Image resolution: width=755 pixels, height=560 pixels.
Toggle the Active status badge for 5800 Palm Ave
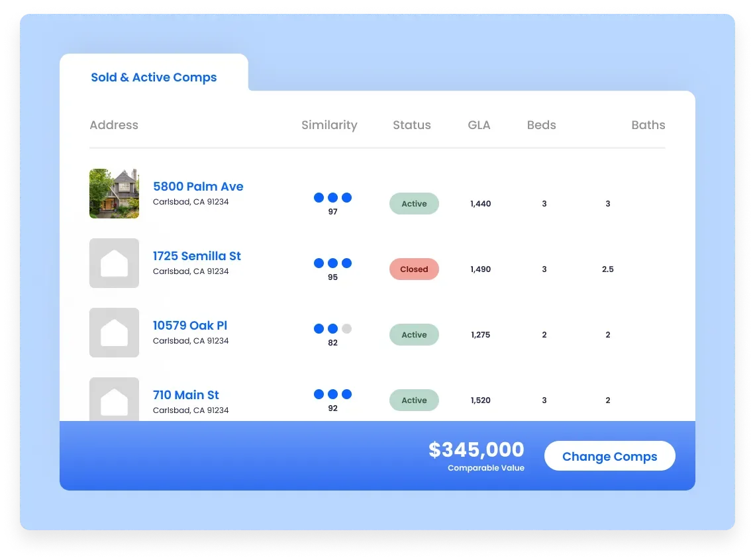(414, 203)
